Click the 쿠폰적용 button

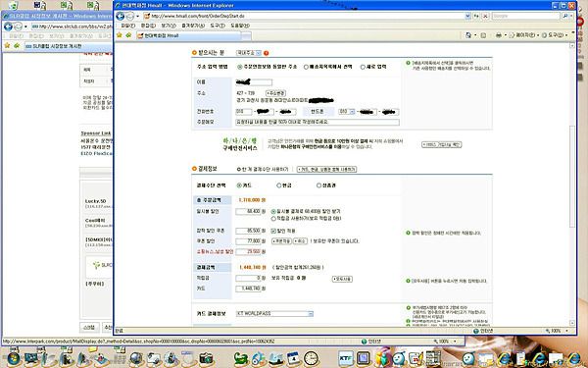point(281,241)
